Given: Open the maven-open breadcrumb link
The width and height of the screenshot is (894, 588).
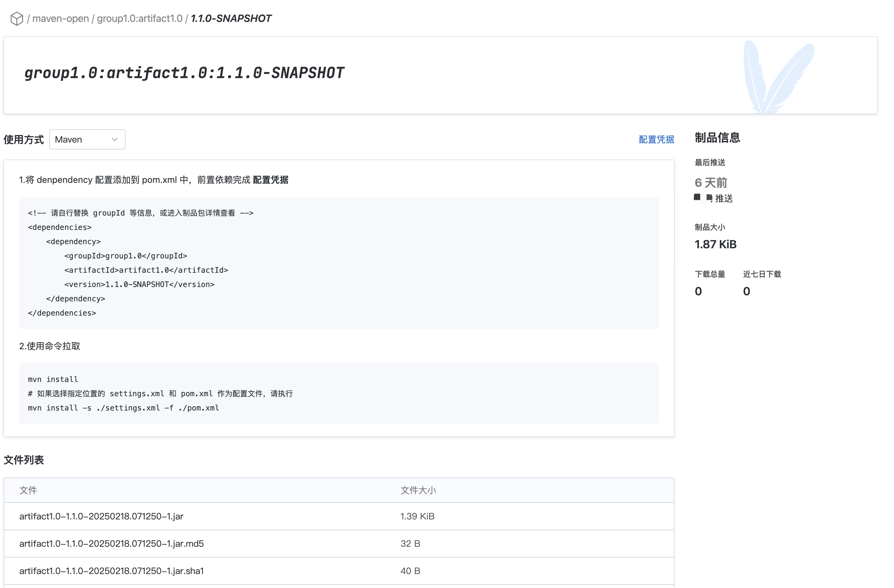Looking at the screenshot, I should tap(60, 18).
